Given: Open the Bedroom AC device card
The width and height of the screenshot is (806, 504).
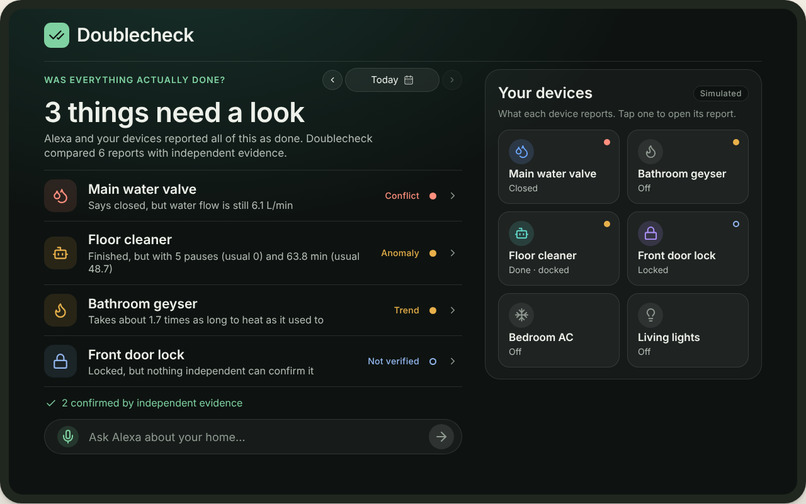Looking at the screenshot, I should click(559, 330).
